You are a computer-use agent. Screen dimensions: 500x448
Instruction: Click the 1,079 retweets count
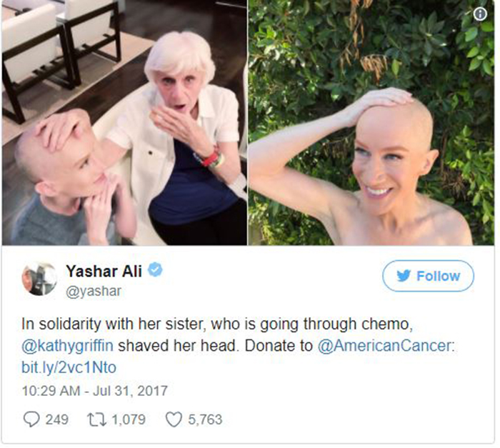click(129, 419)
